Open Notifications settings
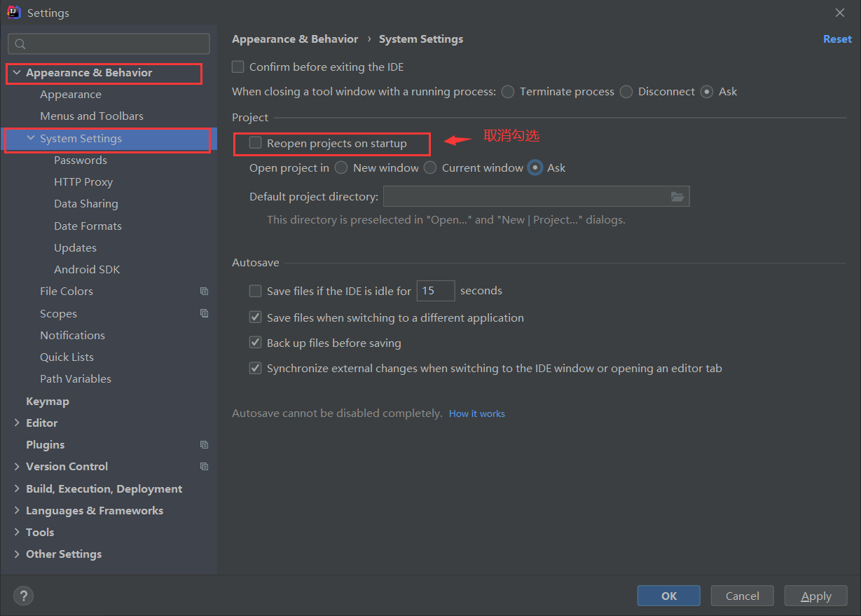The height and width of the screenshot is (616, 861). tap(72, 336)
